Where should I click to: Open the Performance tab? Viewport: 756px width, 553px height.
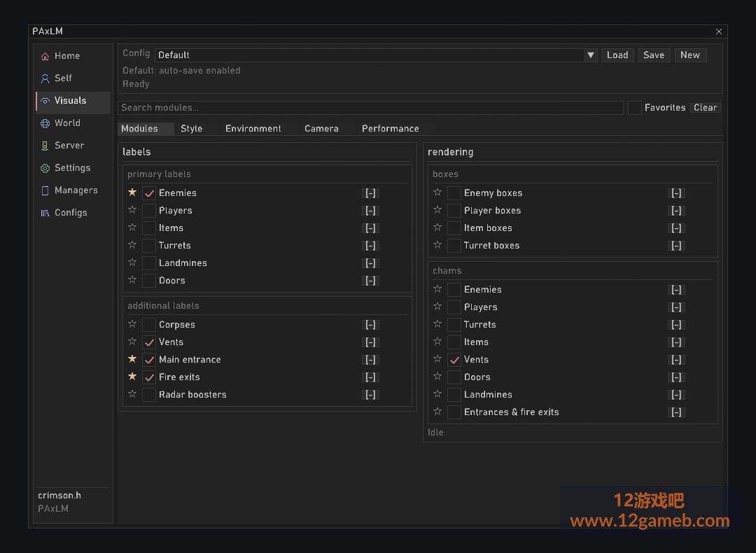(391, 129)
